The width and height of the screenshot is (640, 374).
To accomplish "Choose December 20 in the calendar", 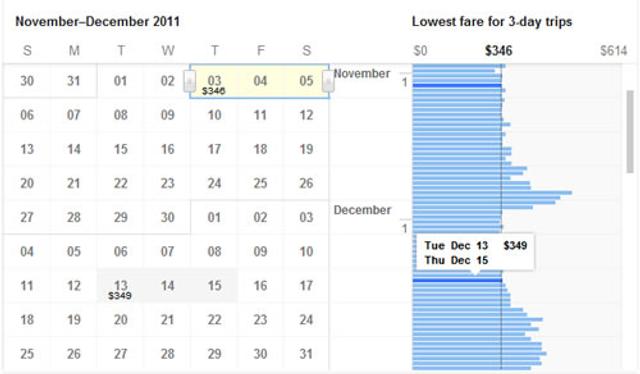I will 120,320.
